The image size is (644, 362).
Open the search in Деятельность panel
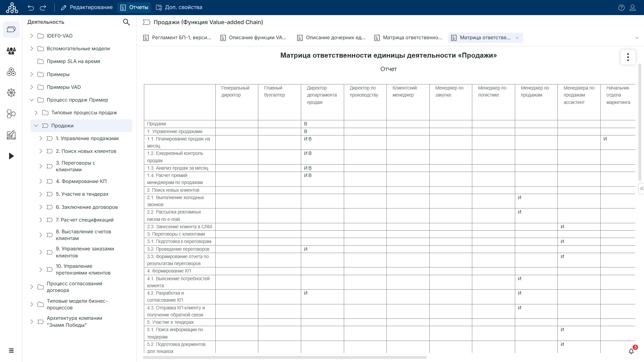(126, 22)
